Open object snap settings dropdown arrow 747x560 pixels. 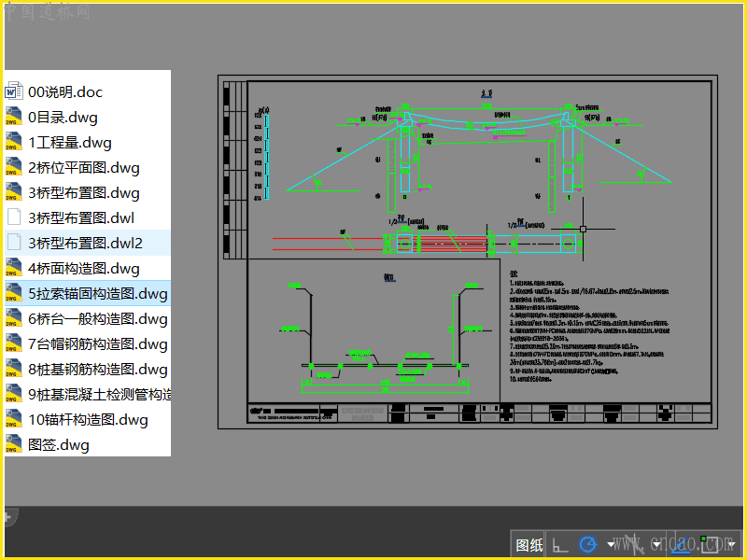tap(732, 544)
